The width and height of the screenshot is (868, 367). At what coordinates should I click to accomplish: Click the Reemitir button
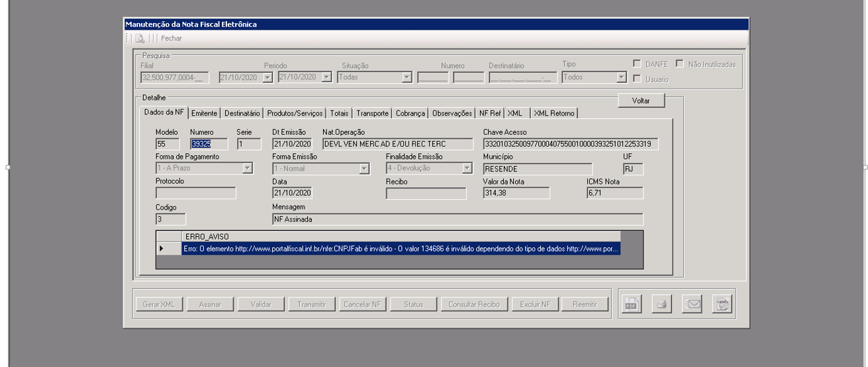pos(585,304)
